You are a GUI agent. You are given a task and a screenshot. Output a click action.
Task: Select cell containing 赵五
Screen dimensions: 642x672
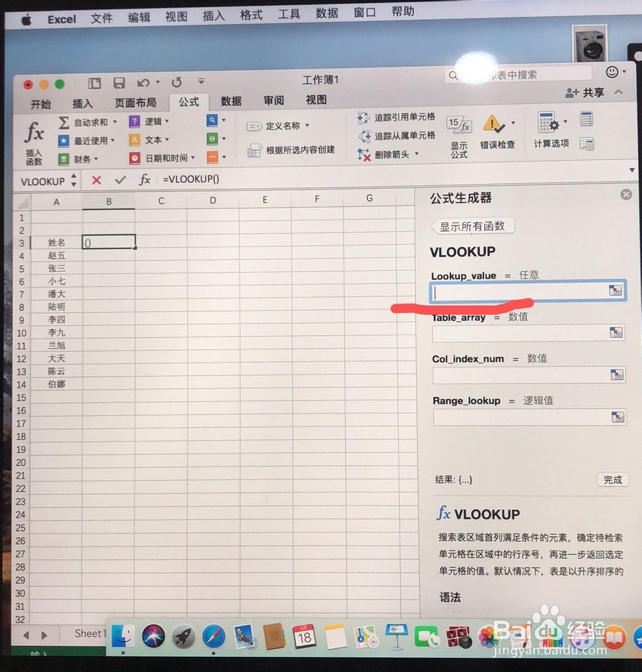coord(56,256)
